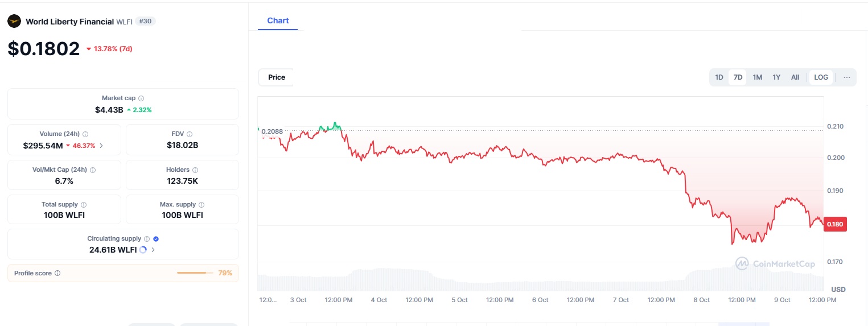Toggle the LOG scale button

[821, 77]
